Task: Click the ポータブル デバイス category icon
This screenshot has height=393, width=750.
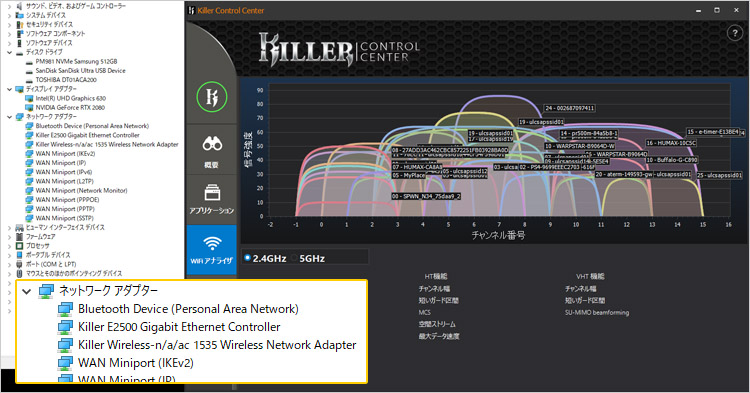Action: [20, 255]
